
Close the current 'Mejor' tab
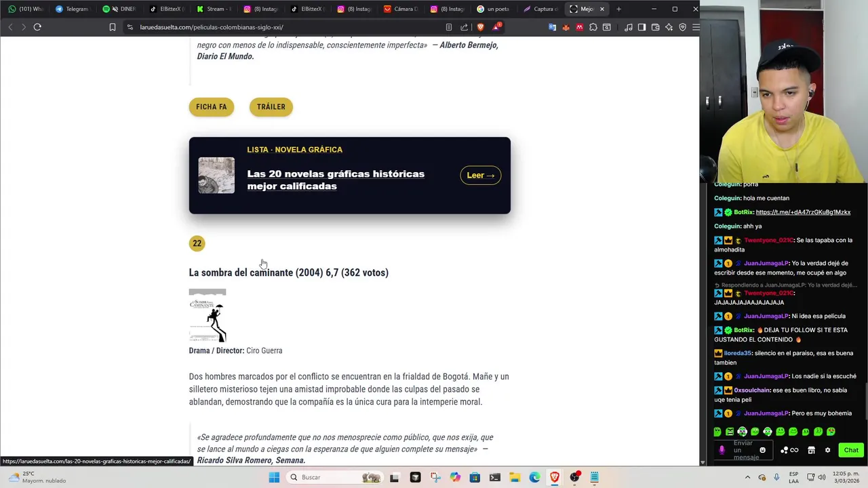(x=601, y=9)
